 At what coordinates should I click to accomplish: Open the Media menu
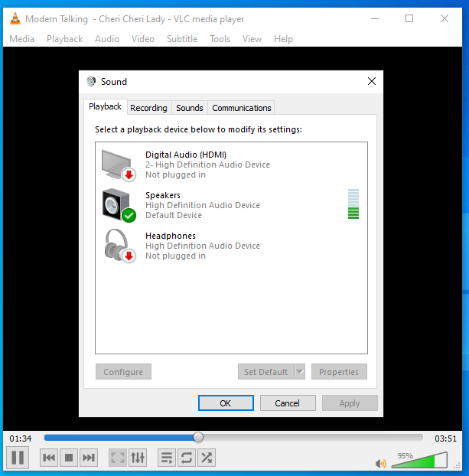[x=22, y=39]
